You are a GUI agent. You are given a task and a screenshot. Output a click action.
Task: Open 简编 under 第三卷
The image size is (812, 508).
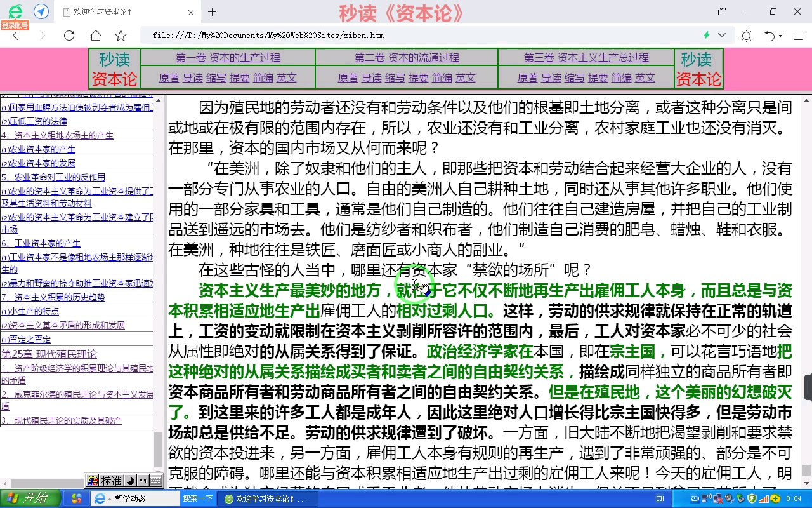[622, 77]
